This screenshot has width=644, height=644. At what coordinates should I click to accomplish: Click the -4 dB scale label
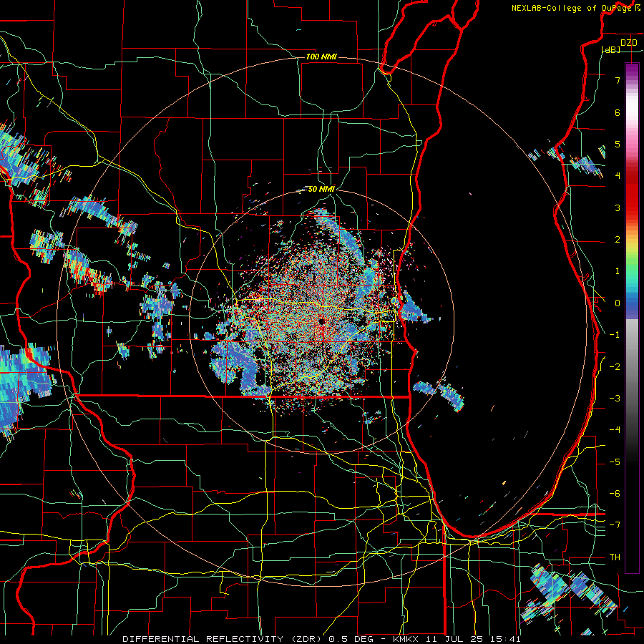(615, 430)
